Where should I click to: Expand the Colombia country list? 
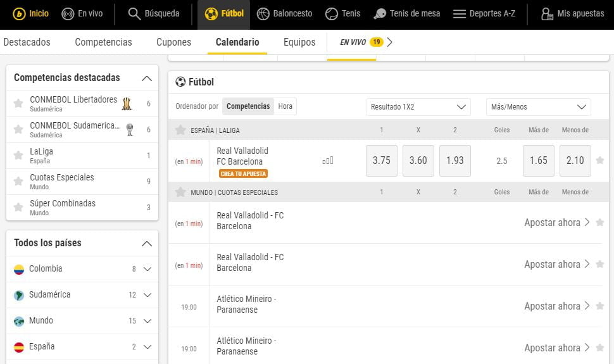pyautogui.click(x=147, y=269)
